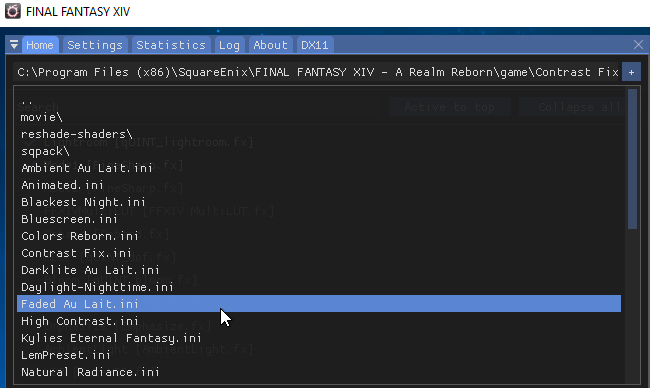
Task: Open the movie\ folder
Action: (x=319, y=117)
